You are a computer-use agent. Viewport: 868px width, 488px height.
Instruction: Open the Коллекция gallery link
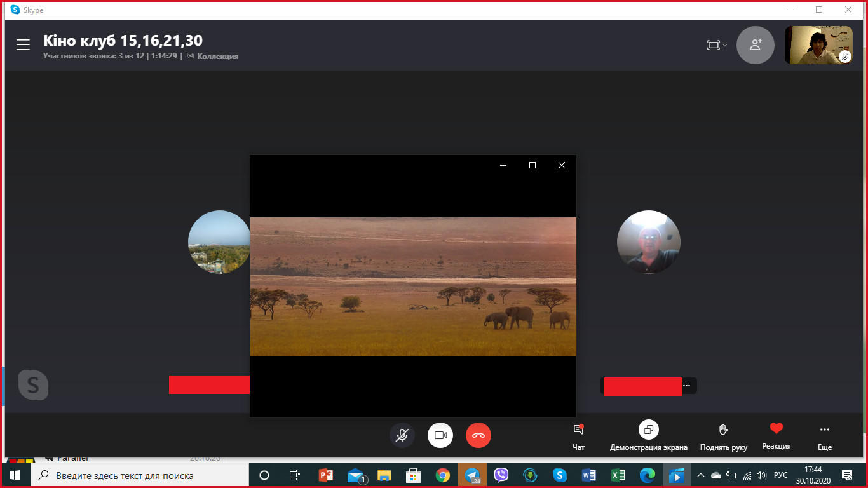pyautogui.click(x=213, y=56)
